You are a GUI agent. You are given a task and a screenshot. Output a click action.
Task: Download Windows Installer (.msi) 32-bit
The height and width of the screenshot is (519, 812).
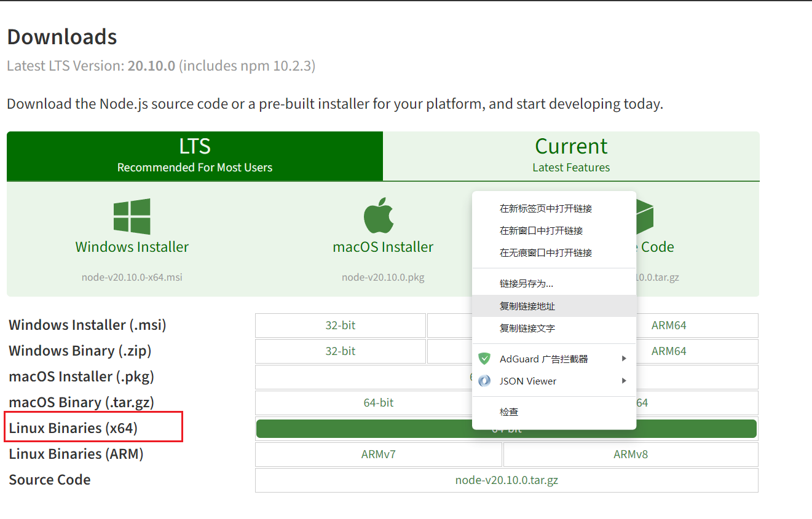pyautogui.click(x=341, y=326)
